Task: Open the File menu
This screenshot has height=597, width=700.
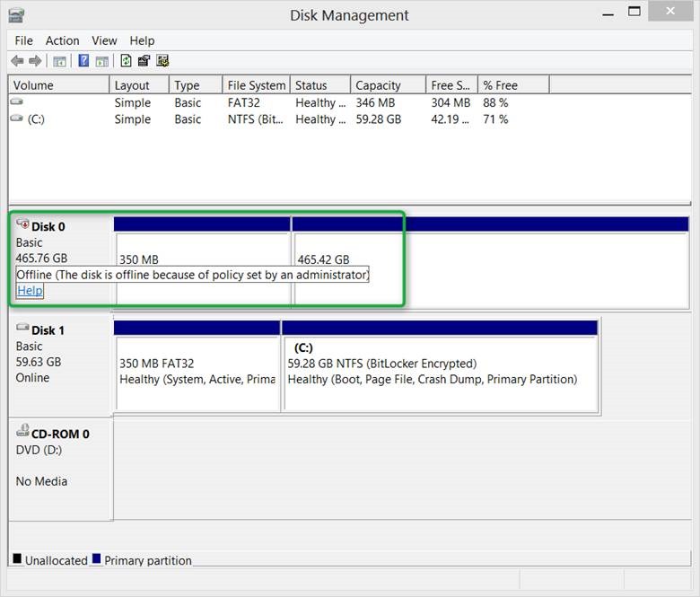Action: coord(23,40)
